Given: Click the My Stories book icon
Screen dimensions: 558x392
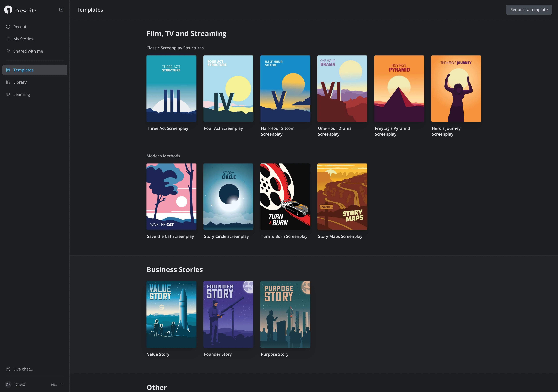Looking at the screenshot, I should (8, 39).
